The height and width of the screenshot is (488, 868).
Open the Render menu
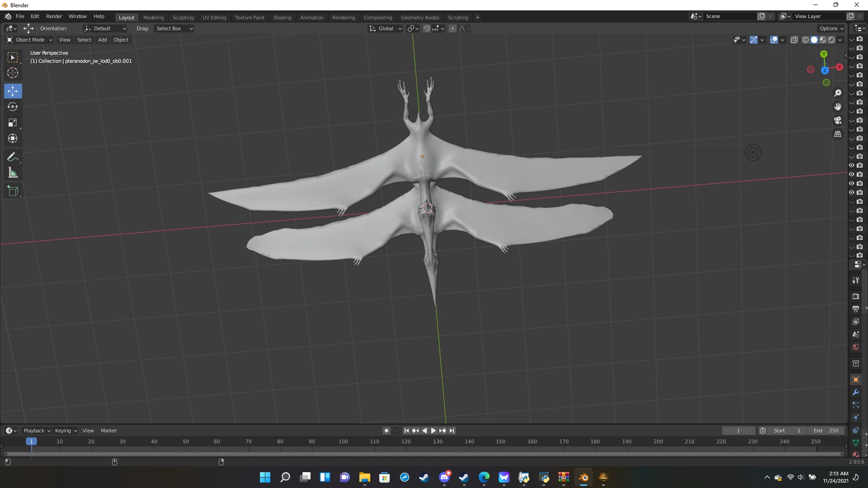click(54, 16)
